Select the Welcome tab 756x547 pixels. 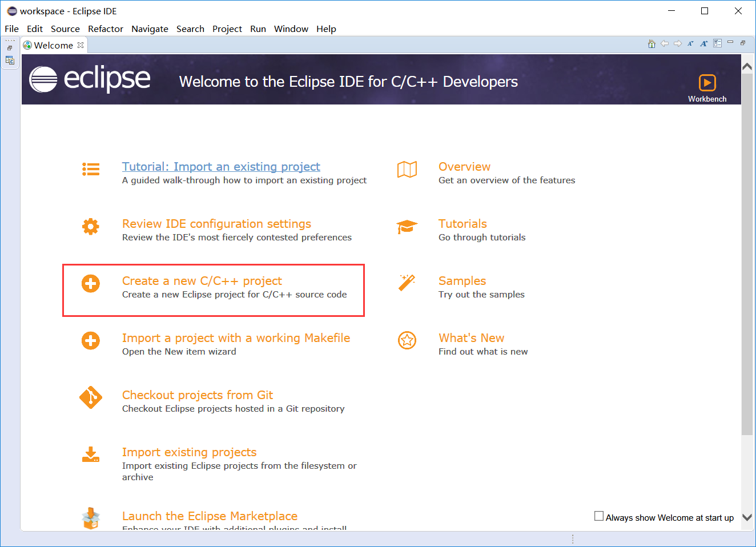coord(53,45)
